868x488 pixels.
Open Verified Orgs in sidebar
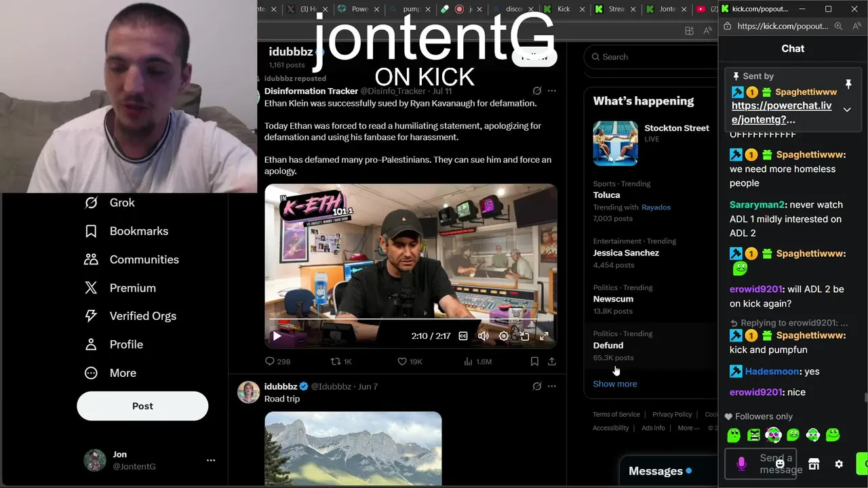click(x=130, y=316)
